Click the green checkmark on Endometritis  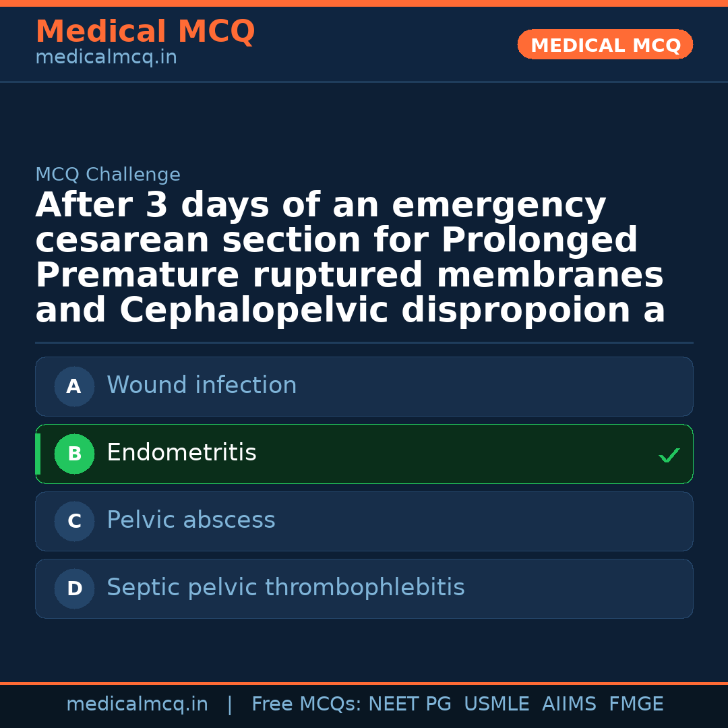[669, 456]
